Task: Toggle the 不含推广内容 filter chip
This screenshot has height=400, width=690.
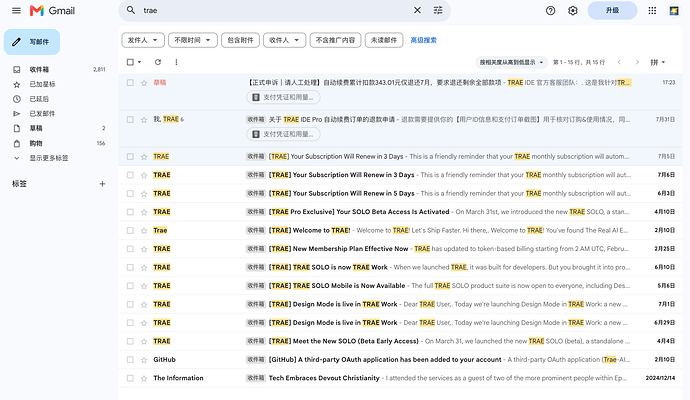Action: tap(335, 40)
